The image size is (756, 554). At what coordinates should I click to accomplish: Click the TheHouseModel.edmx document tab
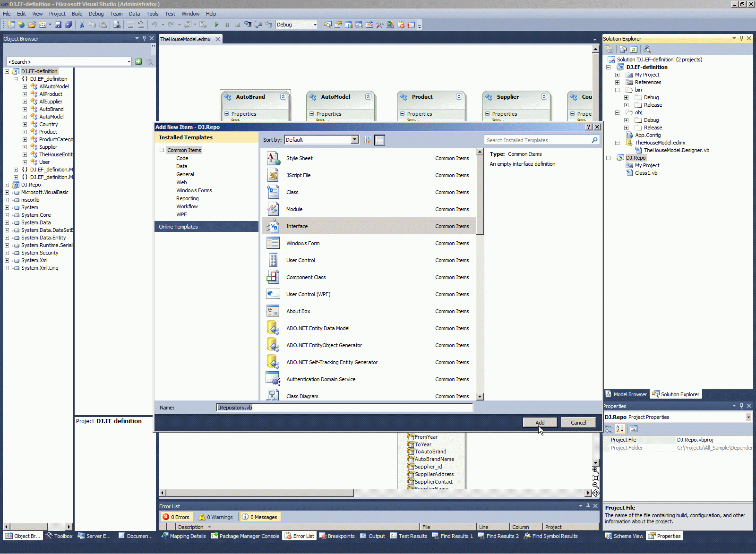(185, 39)
